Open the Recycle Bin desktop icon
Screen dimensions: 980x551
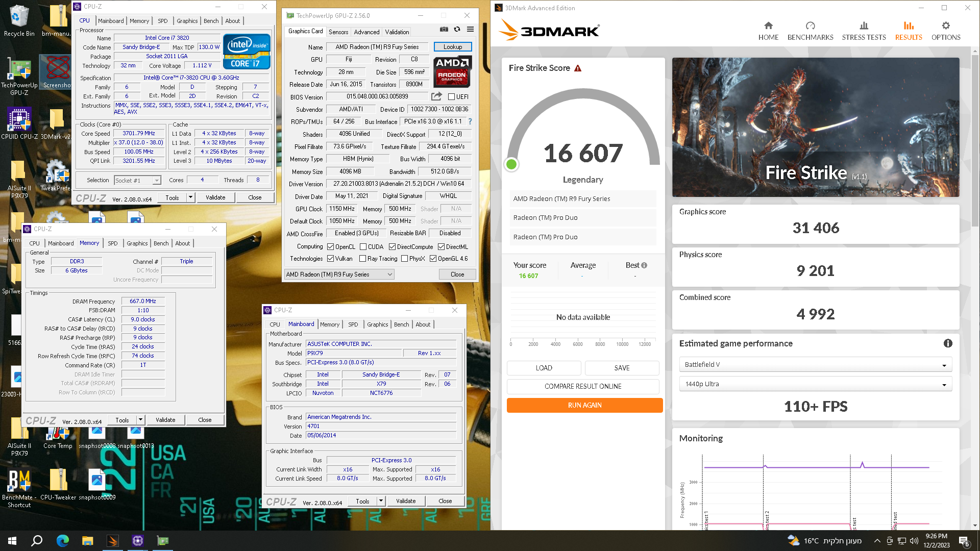(x=19, y=21)
